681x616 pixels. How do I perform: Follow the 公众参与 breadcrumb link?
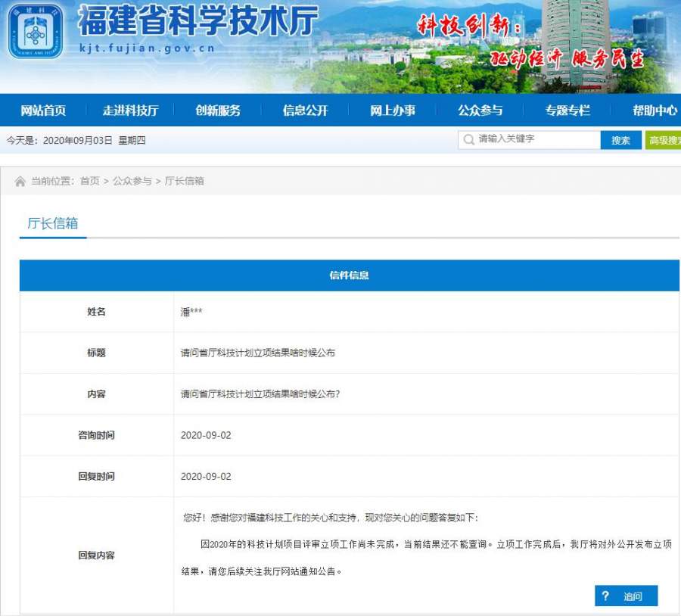pos(132,182)
